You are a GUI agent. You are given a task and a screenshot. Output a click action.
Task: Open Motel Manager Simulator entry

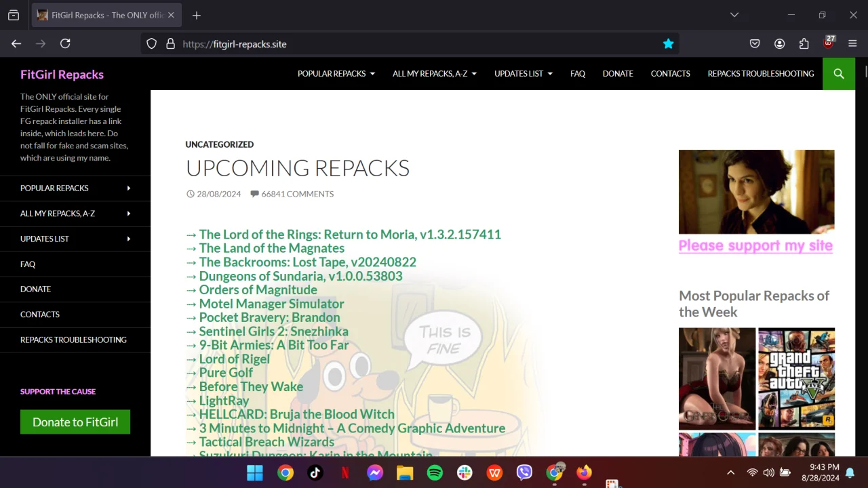click(272, 304)
